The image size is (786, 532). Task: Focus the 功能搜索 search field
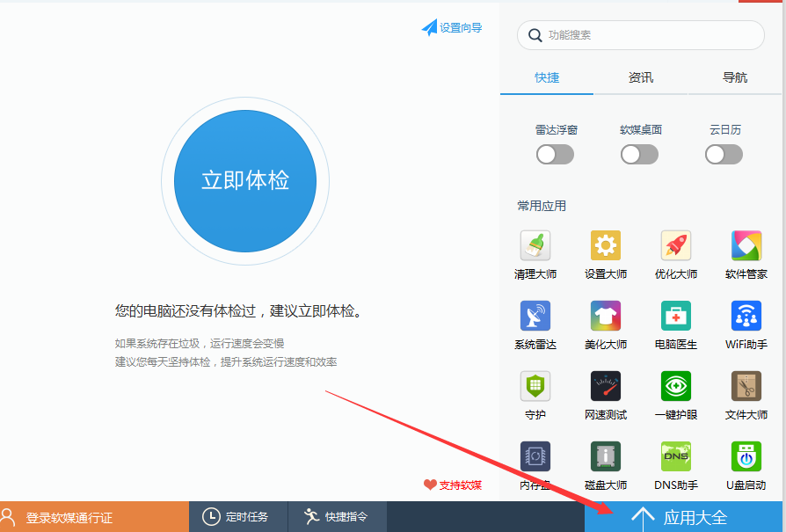pyautogui.click(x=641, y=35)
